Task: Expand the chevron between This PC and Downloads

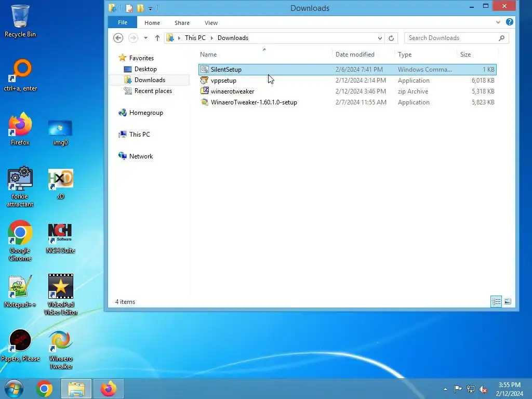Action: pyautogui.click(x=212, y=38)
